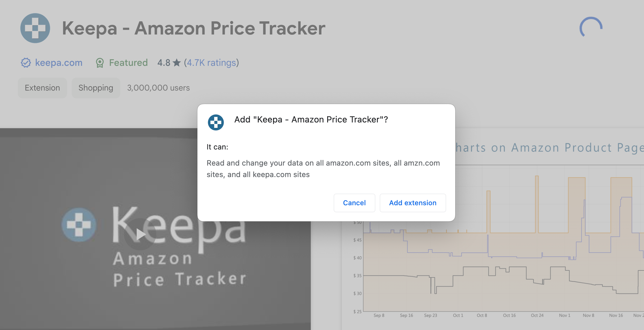Click the Keepa logo in video thumbnail
The image size is (644, 330).
[x=79, y=225]
